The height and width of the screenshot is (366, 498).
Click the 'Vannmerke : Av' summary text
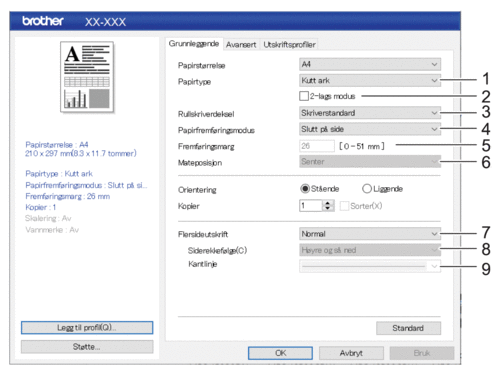[52, 230]
